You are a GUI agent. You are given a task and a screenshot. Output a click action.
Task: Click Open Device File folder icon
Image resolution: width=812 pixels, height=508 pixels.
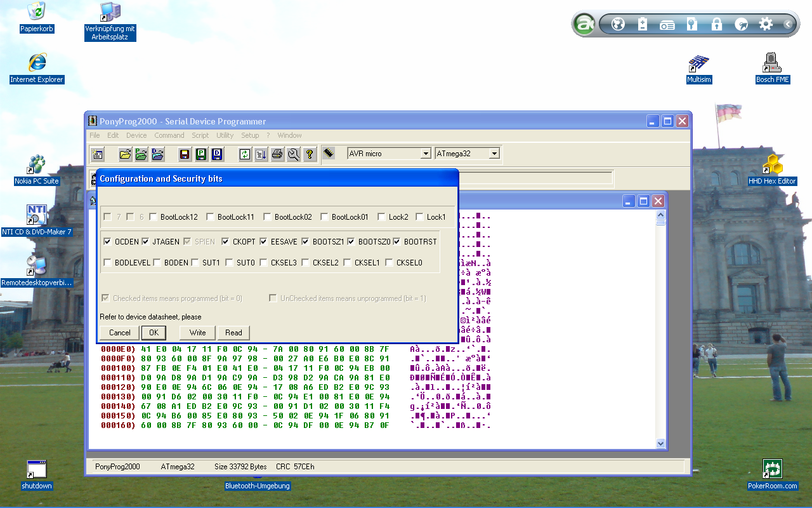[x=126, y=154]
